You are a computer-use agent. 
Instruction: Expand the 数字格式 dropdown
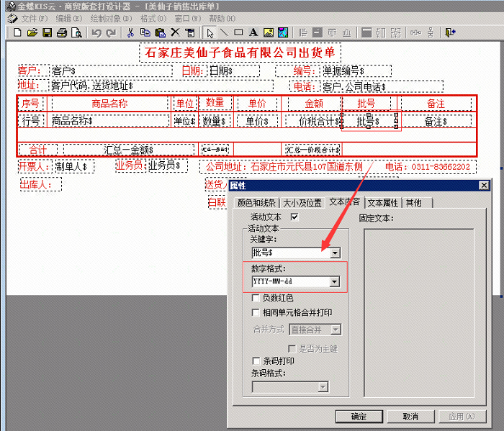tap(334, 282)
